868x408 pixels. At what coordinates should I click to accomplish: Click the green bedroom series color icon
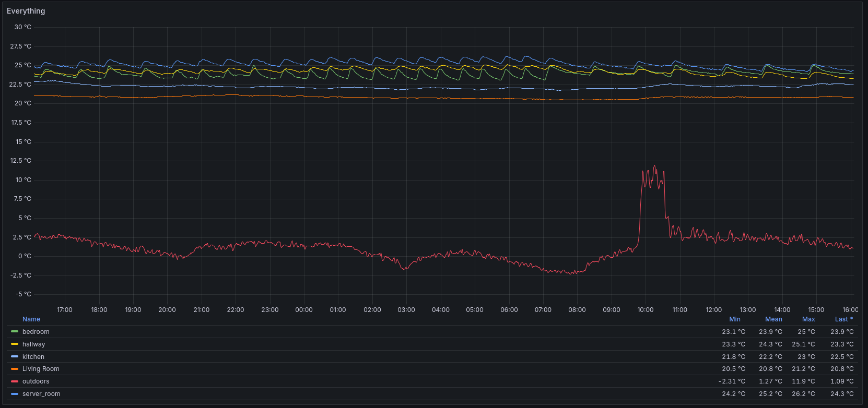pyautogui.click(x=15, y=332)
